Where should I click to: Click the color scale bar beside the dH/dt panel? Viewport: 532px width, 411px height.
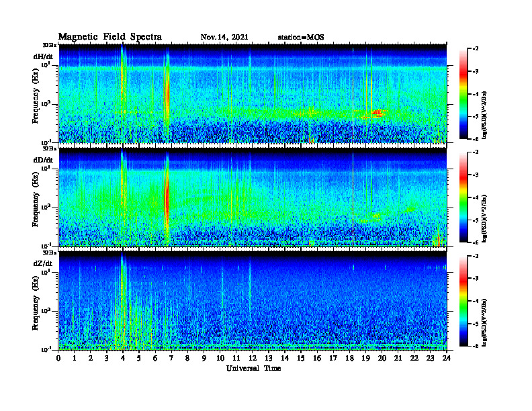coord(463,93)
